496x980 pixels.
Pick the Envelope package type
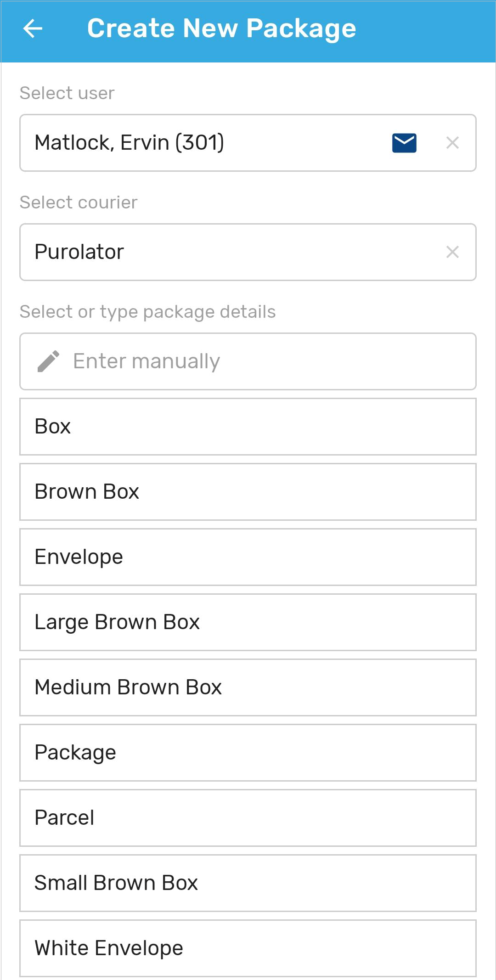point(248,557)
